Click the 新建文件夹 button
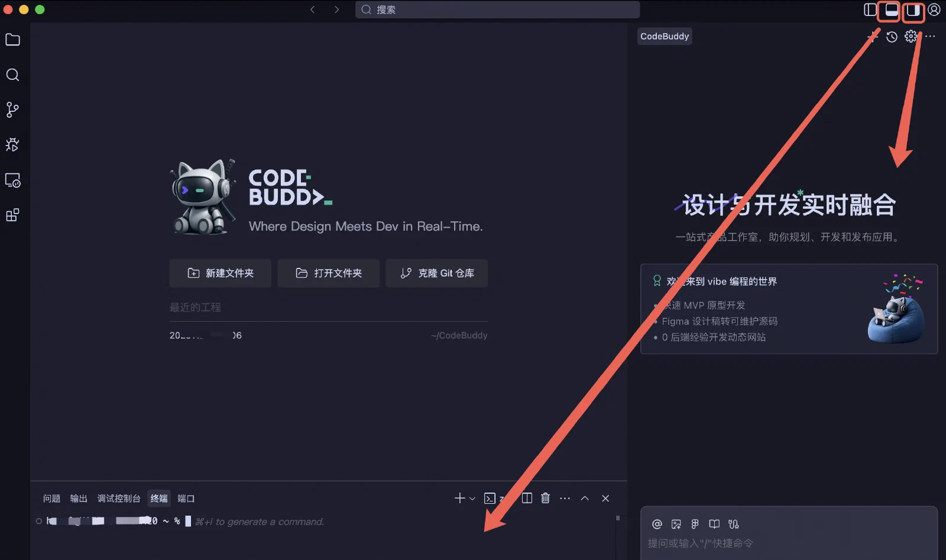The width and height of the screenshot is (946, 560). (x=220, y=273)
